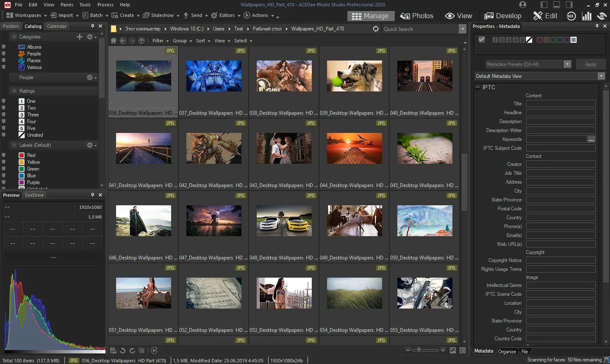Toggle the tagged checkmark in Properties
Viewport: 610px width, 364px height.
482,39
